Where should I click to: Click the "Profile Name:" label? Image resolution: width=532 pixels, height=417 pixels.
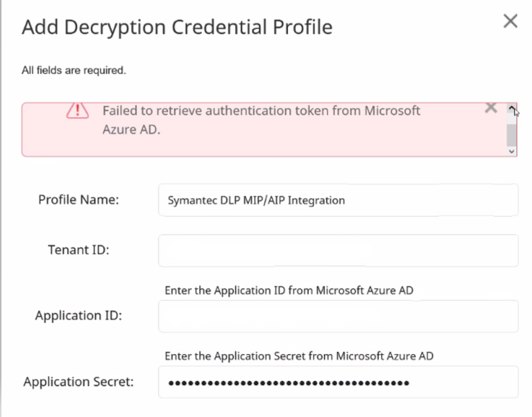[x=79, y=200]
